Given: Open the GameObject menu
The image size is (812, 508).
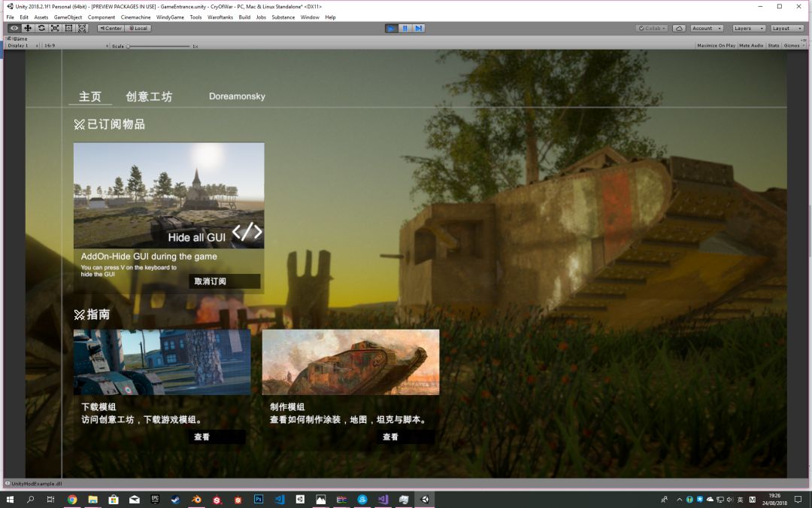Looking at the screenshot, I should tap(68, 17).
